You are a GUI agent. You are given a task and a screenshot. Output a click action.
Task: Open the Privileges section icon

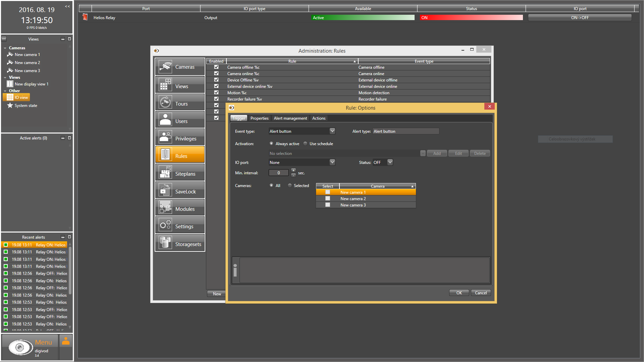[x=165, y=137]
